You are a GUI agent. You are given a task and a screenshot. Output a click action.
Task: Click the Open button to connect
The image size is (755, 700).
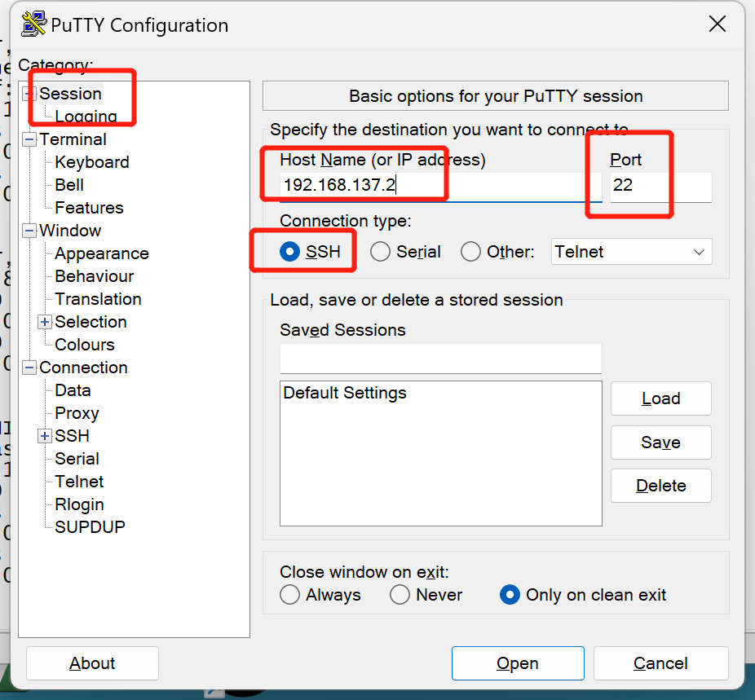[x=518, y=663]
